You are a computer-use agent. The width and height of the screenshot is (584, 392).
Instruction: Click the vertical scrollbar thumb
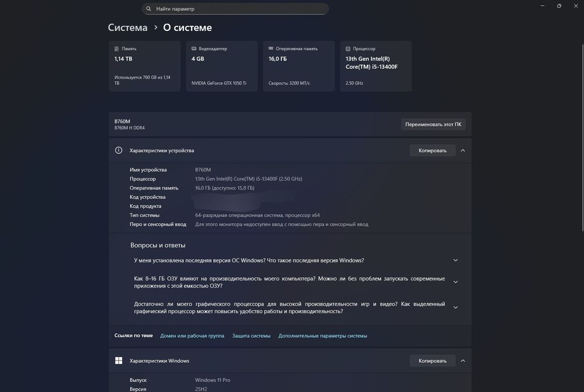point(582,138)
